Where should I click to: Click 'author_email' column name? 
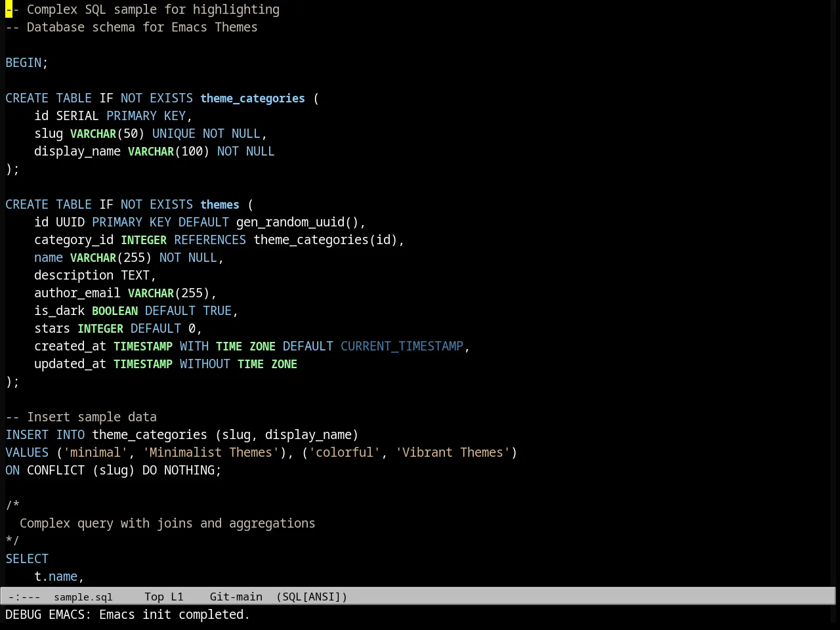77,293
